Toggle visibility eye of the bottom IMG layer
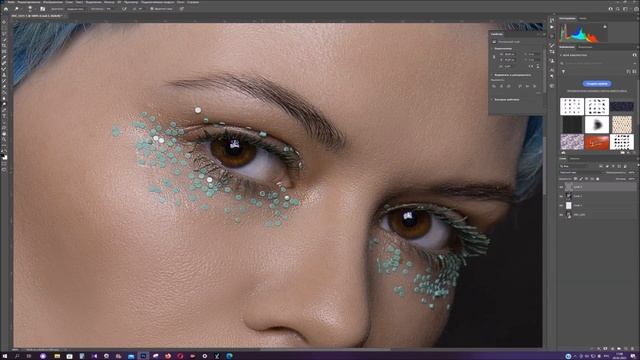The image size is (640, 360). point(561,215)
